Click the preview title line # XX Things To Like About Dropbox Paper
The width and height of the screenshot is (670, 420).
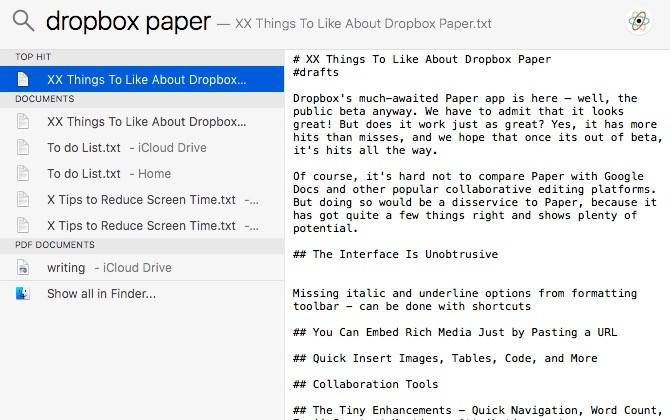(422, 59)
